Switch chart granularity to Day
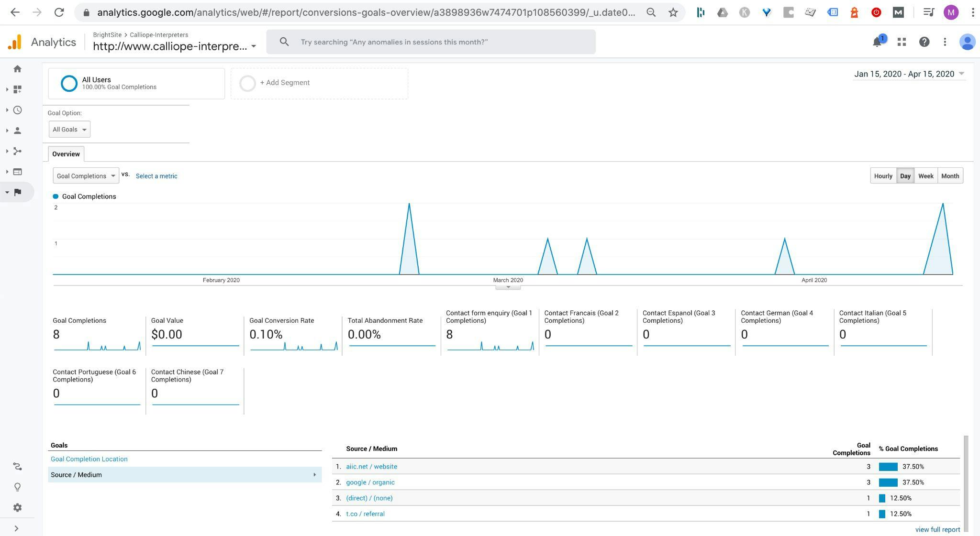This screenshot has width=980, height=536. pyautogui.click(x=905, y=176)
